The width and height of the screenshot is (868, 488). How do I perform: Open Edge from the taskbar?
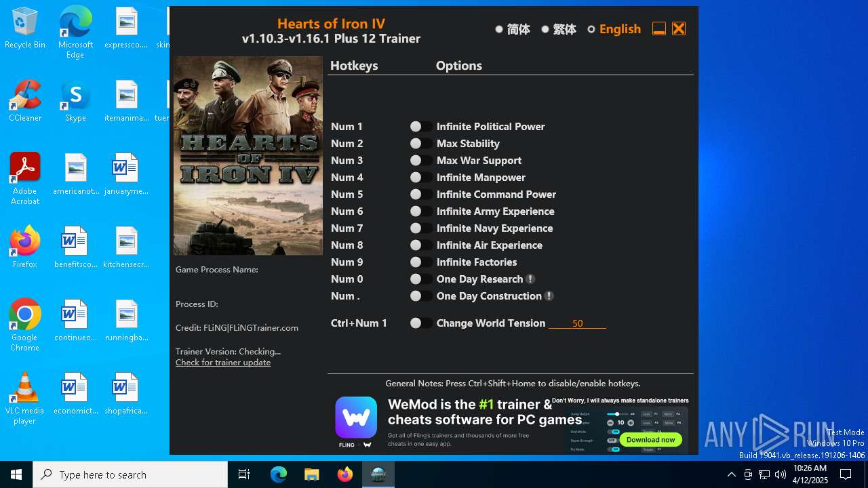coord(279,474)
